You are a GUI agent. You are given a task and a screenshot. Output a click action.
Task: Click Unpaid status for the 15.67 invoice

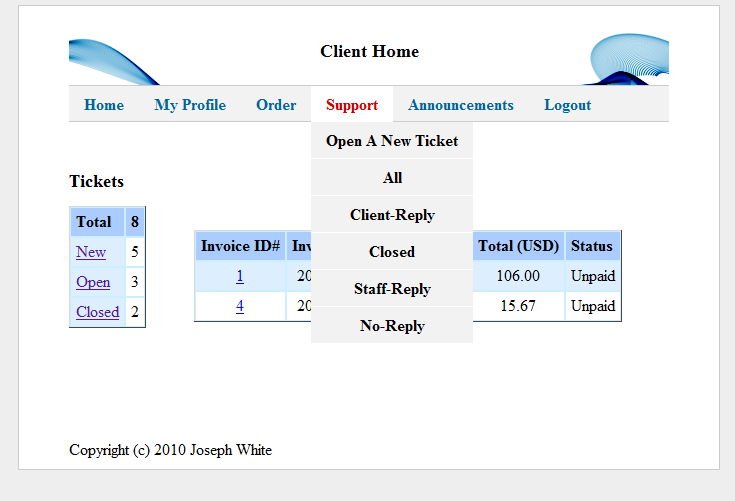(x=592, y=306)
